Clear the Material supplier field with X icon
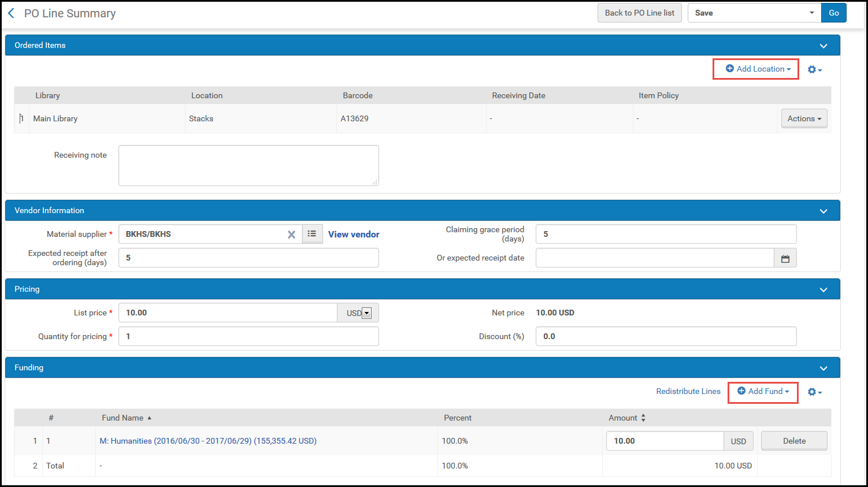This screenshot has height=487, width=868. coord(291,235)
